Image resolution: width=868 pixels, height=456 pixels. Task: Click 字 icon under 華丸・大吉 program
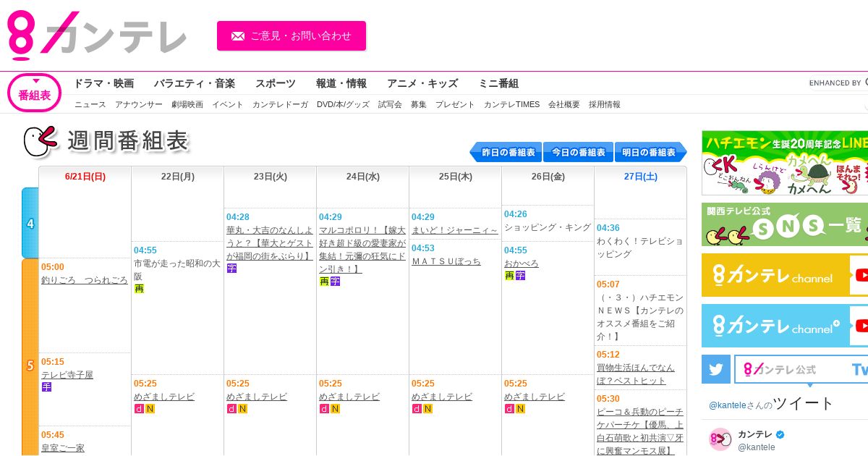[231, 269]
